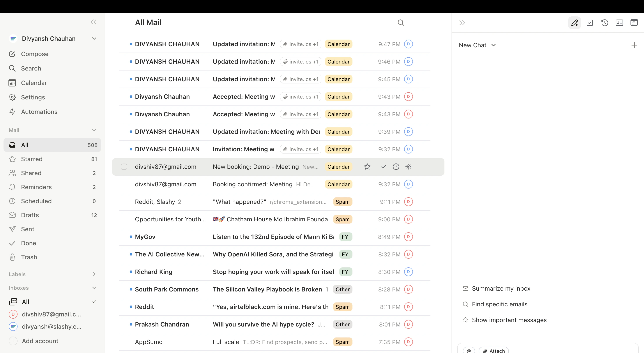Click Summarize my inbox

(x=501, y=288)
